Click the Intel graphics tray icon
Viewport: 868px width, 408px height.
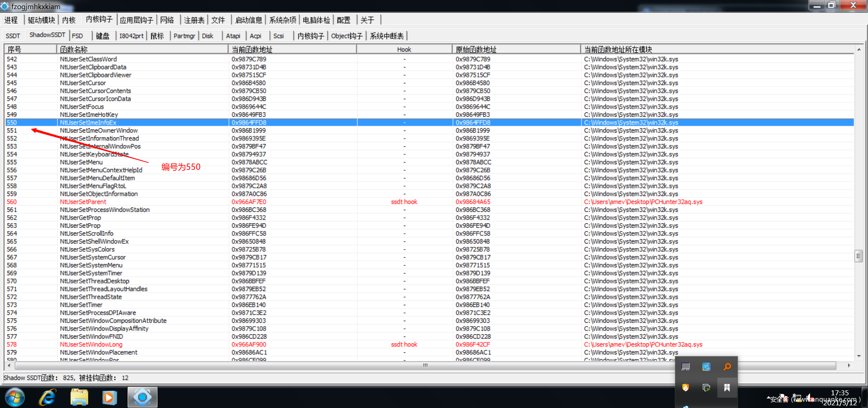(x=706, y=367)
